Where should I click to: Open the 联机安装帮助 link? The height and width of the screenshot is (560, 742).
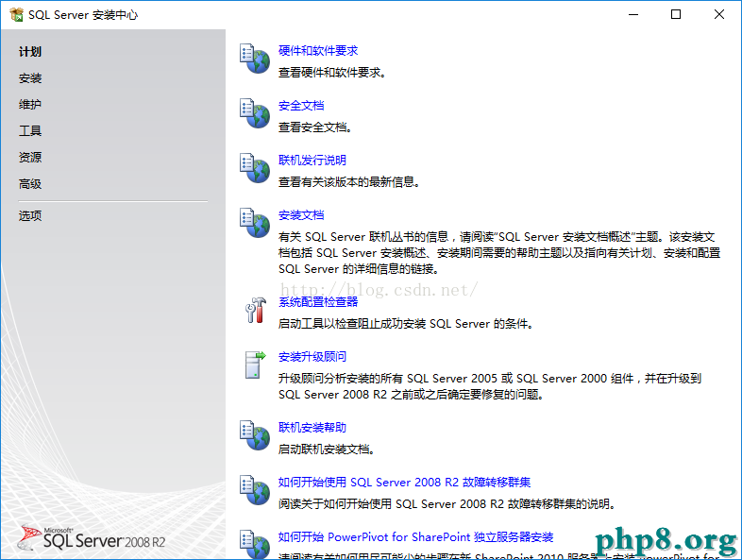(312, 428)
